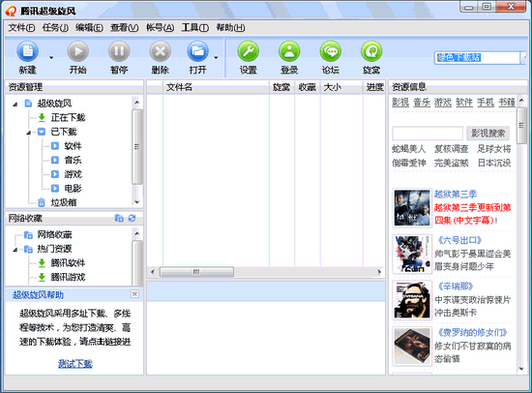This screenshot has height=393, width=532.
Task: Open the 帮助(H) menu
Action: click(231, 28)
